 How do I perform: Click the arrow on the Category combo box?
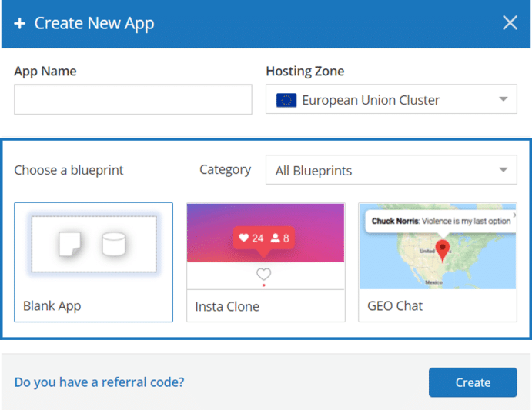[x=503, y=170]
